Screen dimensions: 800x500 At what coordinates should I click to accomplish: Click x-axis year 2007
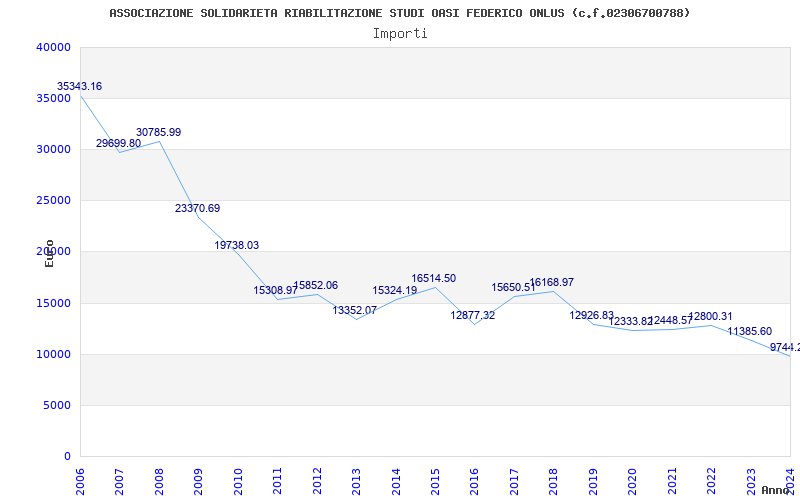tap(119, 481)
